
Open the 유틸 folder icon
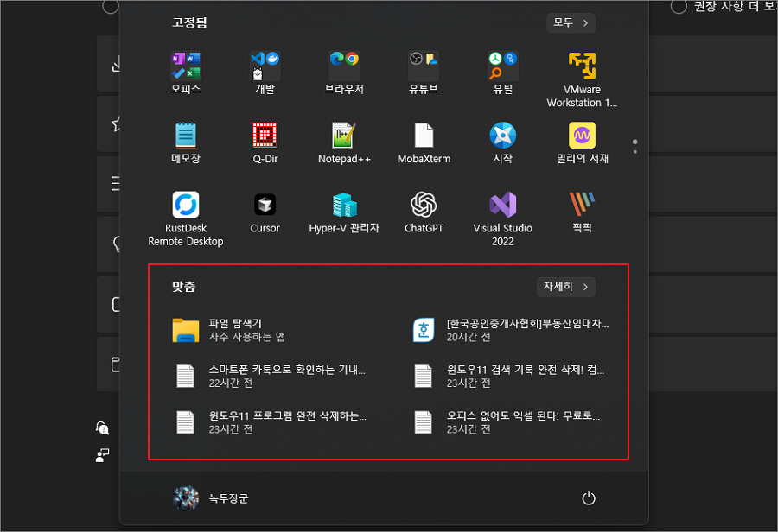(502, 73)
